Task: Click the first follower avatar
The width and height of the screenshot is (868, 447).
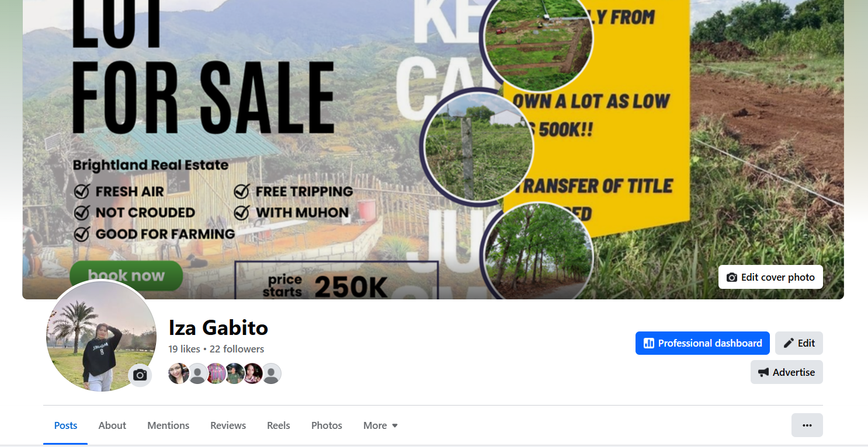Action: click(x=178, y=373)
